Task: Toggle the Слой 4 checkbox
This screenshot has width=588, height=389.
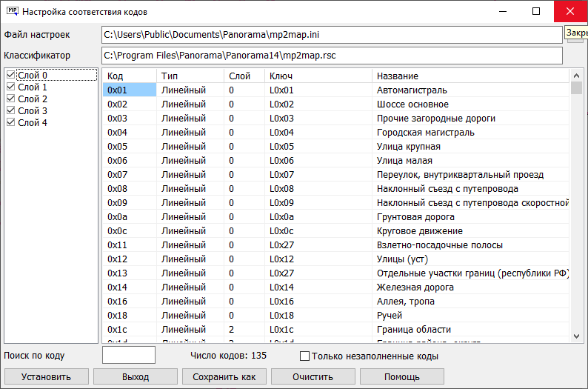Action: point(10,122)
